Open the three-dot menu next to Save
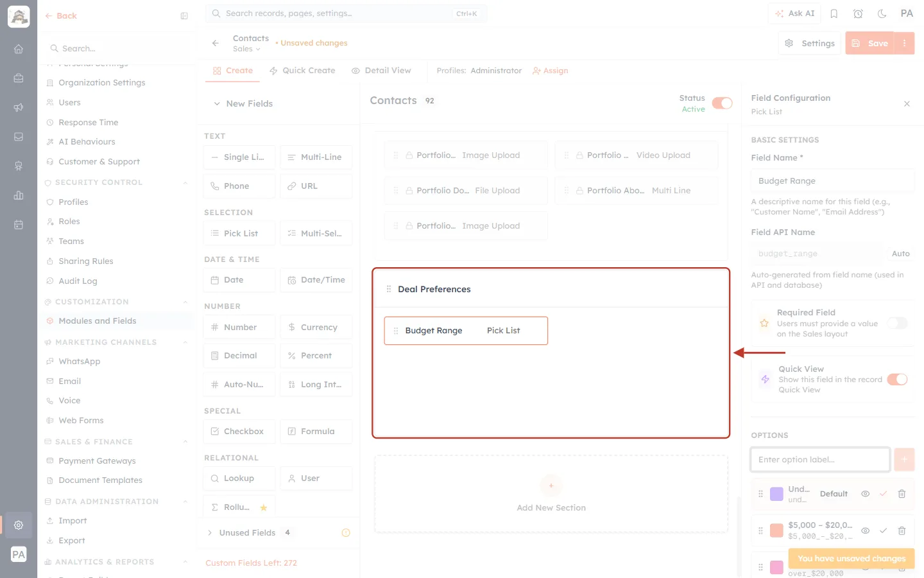924x578 pixels. (905, 43)
